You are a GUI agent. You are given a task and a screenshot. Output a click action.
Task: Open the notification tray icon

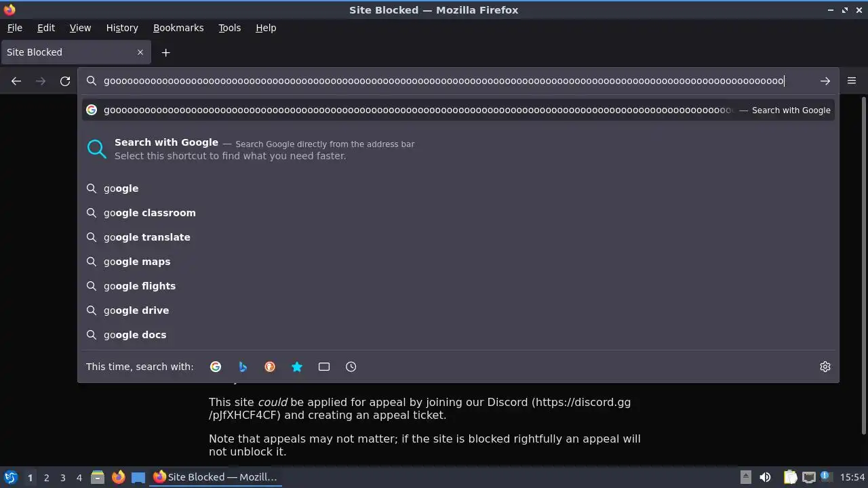click(x=826, y=477)
